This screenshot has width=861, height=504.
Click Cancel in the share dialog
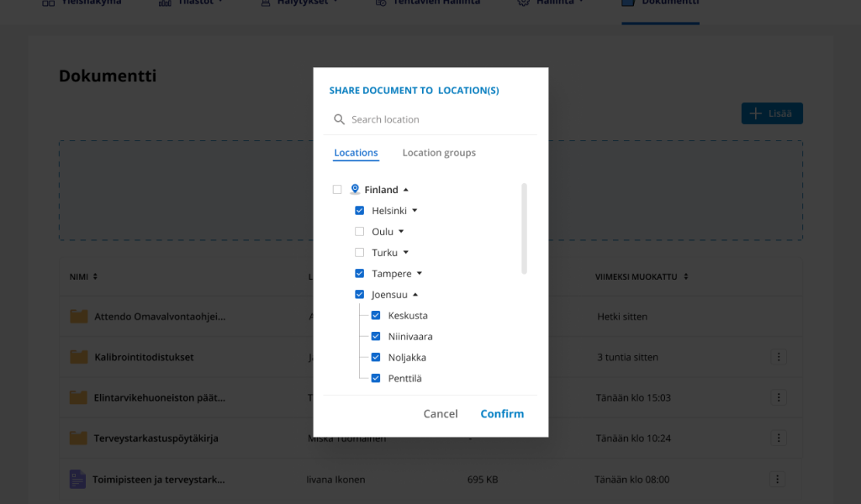(x=441, y=414)
